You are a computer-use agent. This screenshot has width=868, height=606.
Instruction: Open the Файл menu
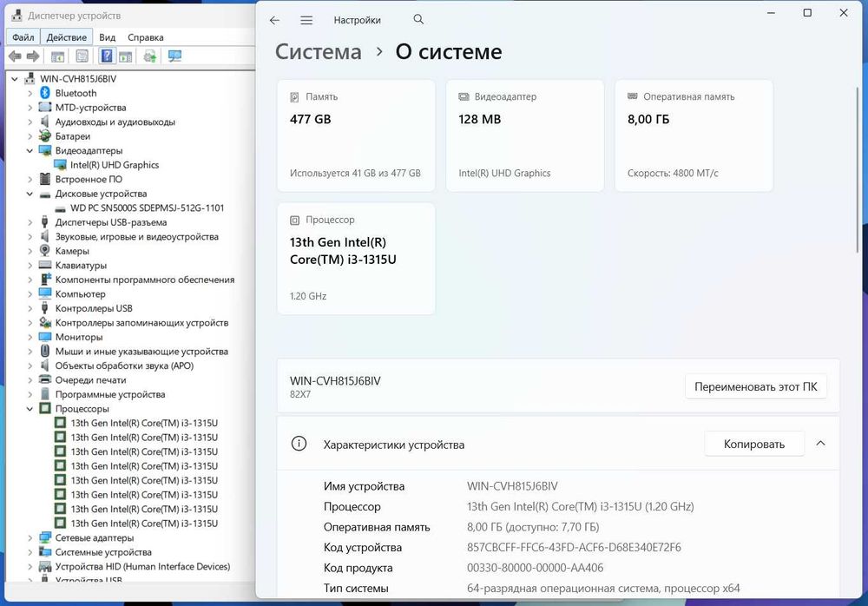[x=23, y=37]
